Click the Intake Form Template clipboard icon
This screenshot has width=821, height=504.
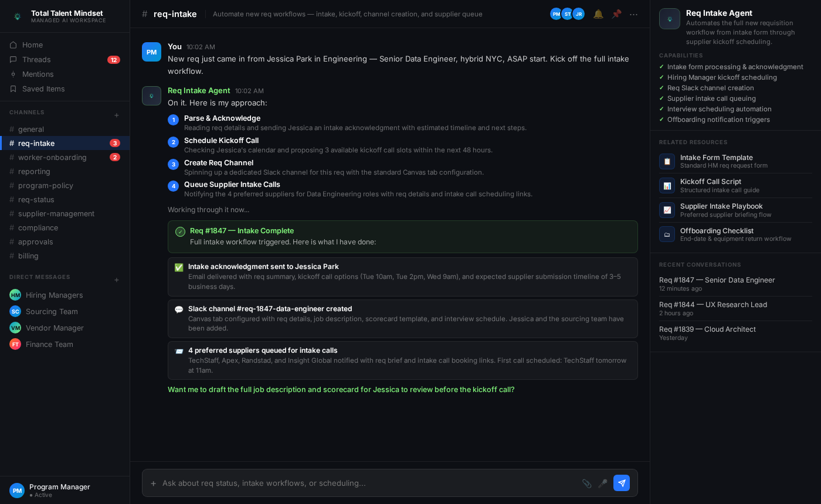(667, 161)
